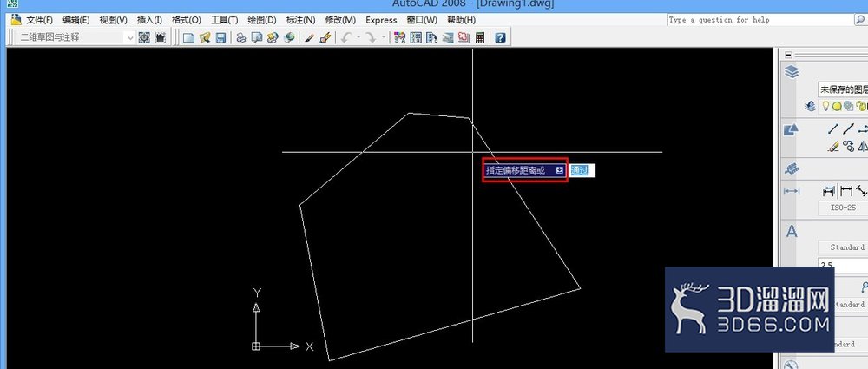868x369 pixels.
Task: Open the QuickCalc calculator icon
Action: tap(480, 37)
